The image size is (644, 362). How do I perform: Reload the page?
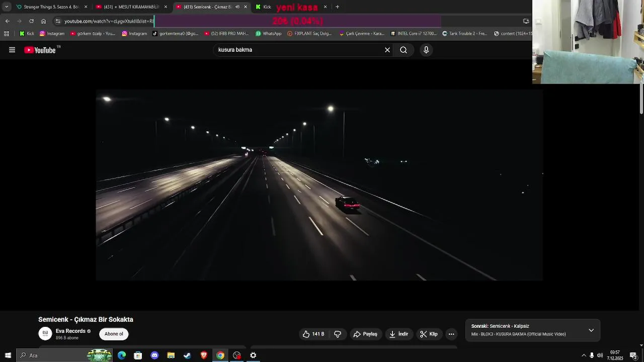pos(31,21)
